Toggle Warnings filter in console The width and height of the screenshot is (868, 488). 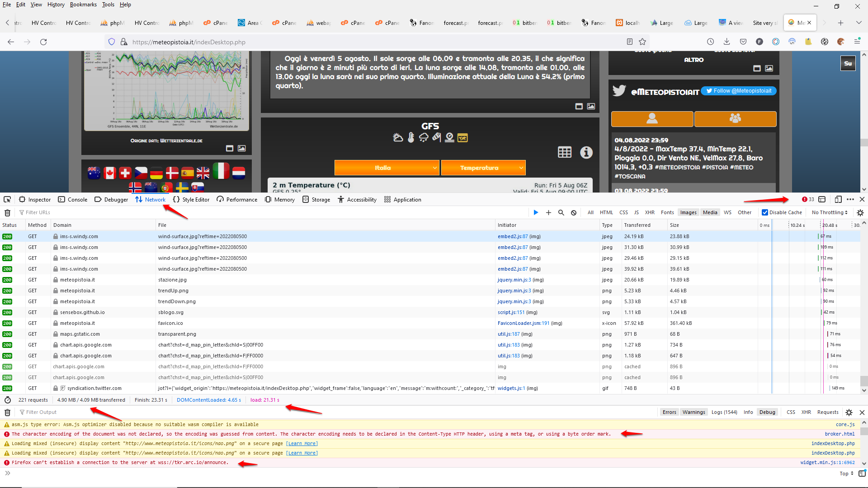point(693,412)
